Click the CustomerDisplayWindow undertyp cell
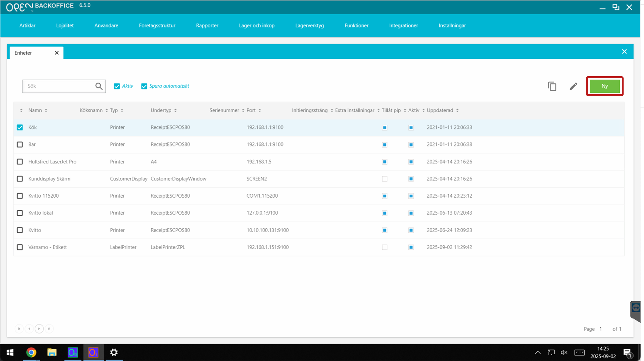Image resolution: width=644 pixels, height=361 pixels. [178, 179]
